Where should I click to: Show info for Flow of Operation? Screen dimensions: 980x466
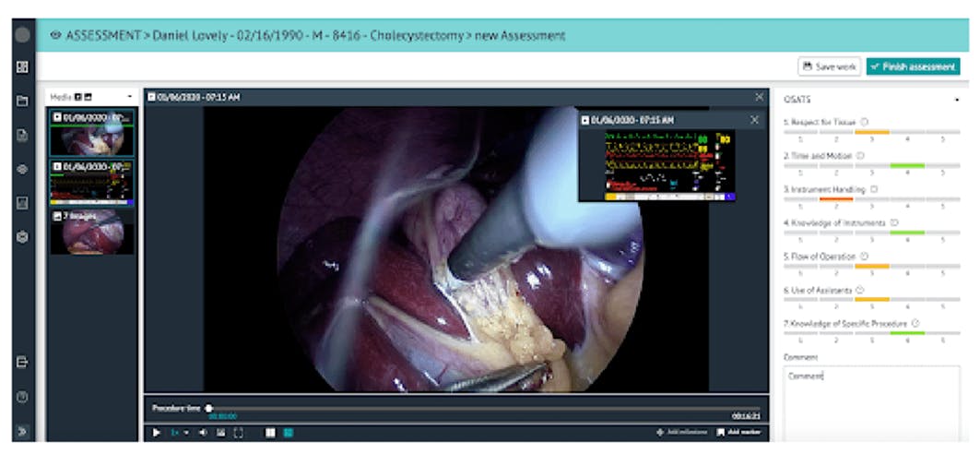(865, 257)
